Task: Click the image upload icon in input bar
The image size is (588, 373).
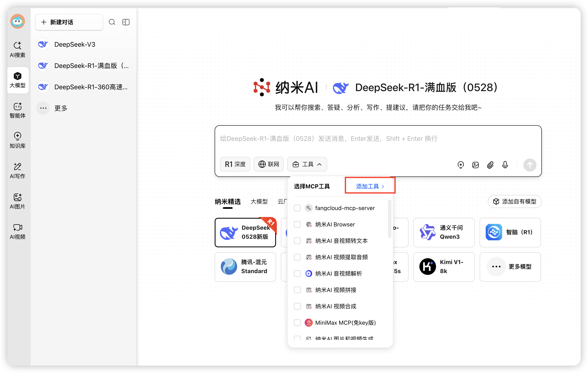Action: point(475,165)
